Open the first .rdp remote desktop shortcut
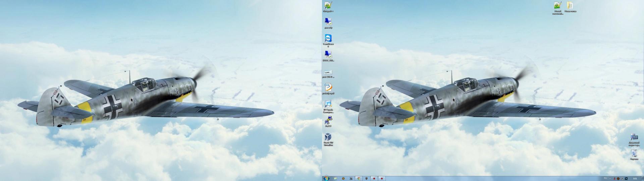Screen dimensions: 644x181 tap(328, 23)
